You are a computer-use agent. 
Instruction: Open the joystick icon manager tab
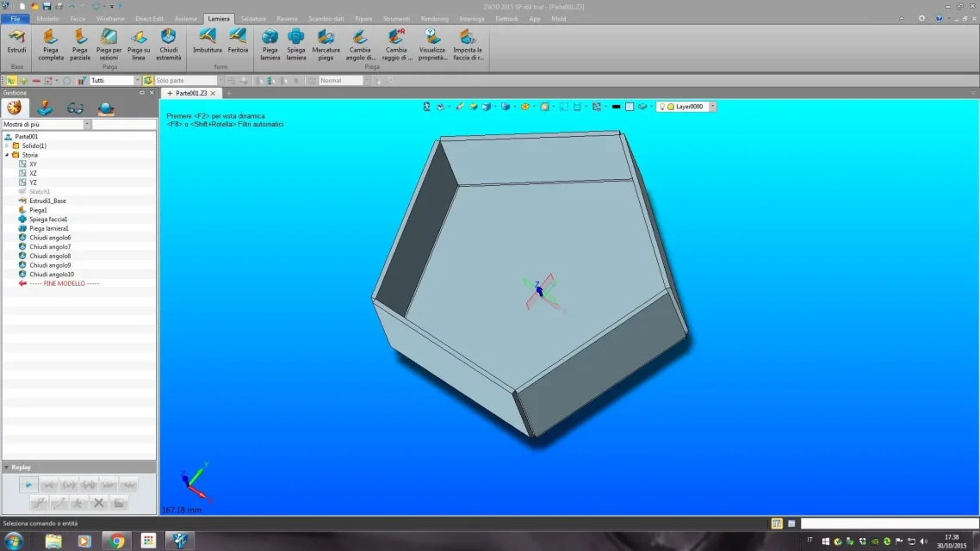[x=45, y=108]
